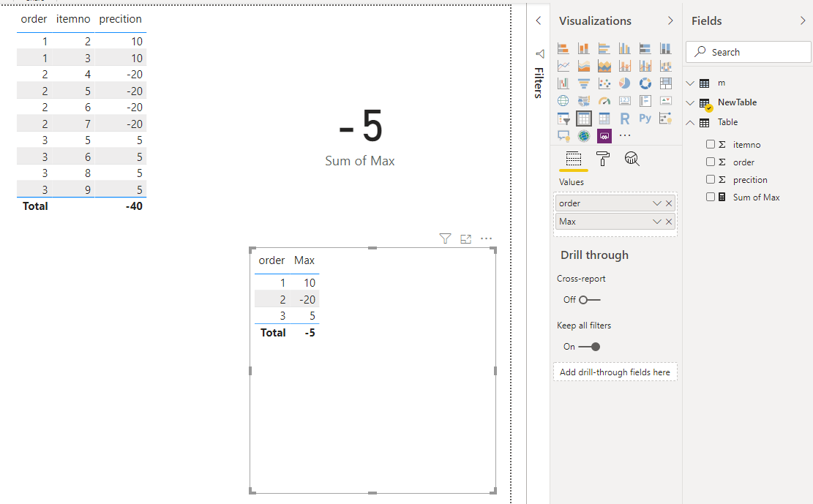Tick the precition field checkbox
This screenshot has height=504, width=813.
[711, 179]
